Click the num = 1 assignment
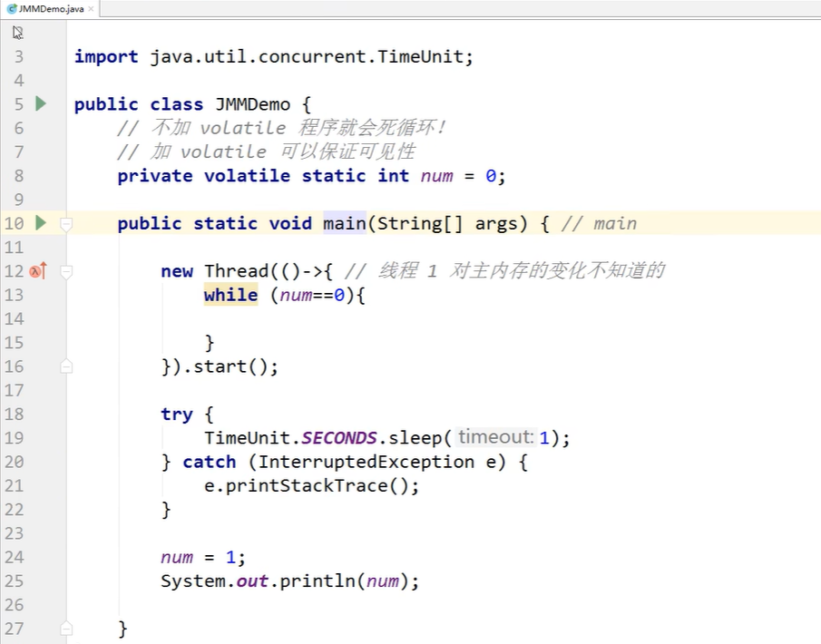 point(202,557)
